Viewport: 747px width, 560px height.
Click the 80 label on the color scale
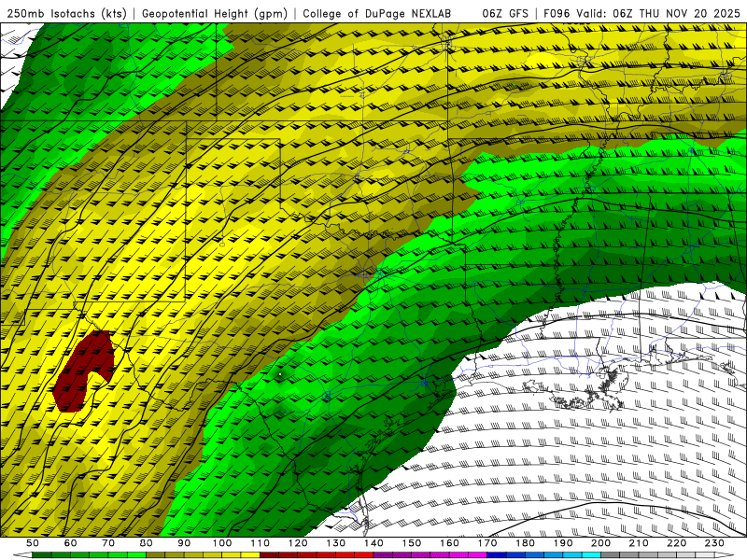click(x=147, y=543)
